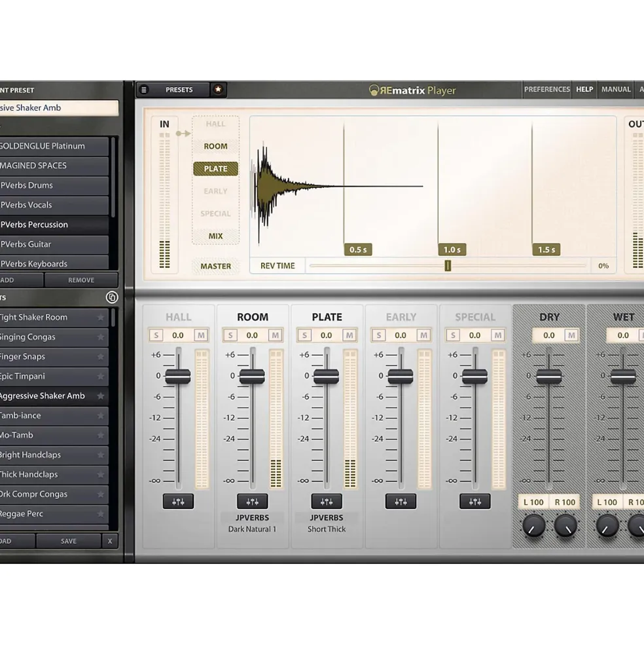Click the DRY left pan knob

pyautogui.click(x=533, y=525)
